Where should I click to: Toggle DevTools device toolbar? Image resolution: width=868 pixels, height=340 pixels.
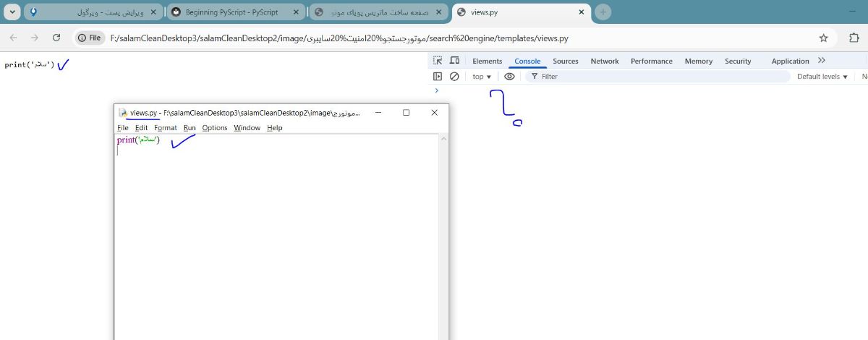(x=454, y=61)
